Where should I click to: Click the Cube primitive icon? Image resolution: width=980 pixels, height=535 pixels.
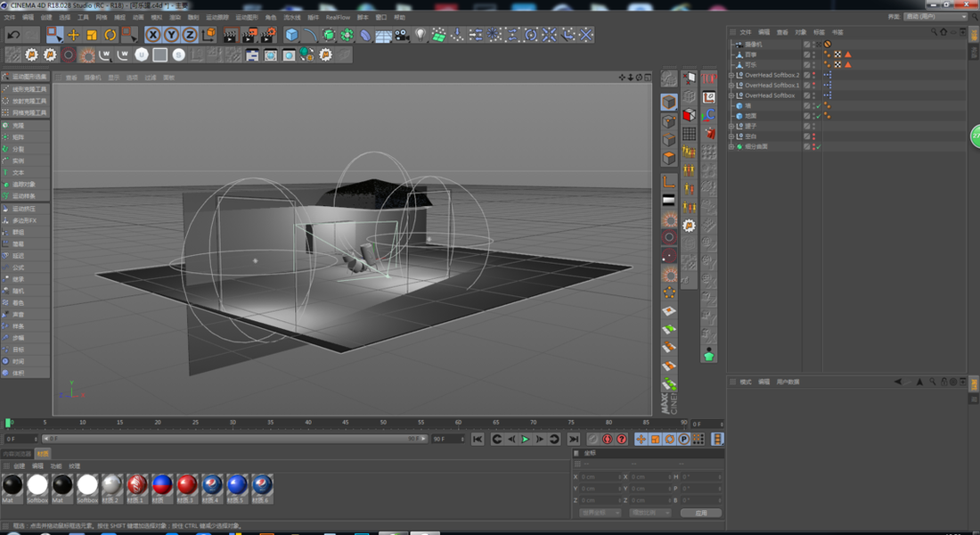[x=291, y=35]
